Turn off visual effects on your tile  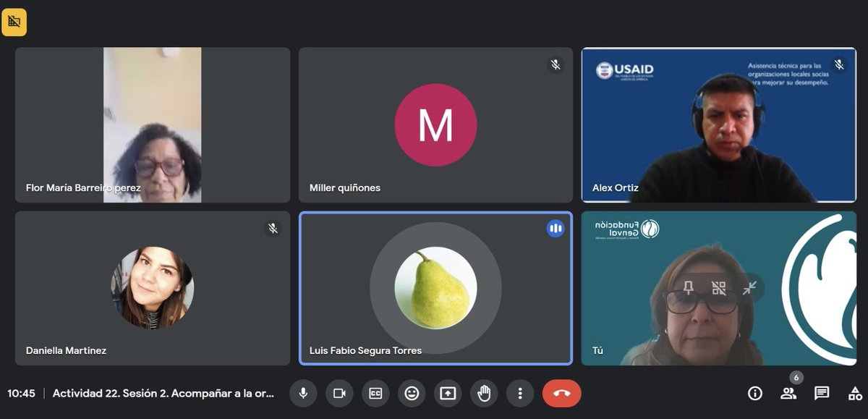(x=718, y=288)
